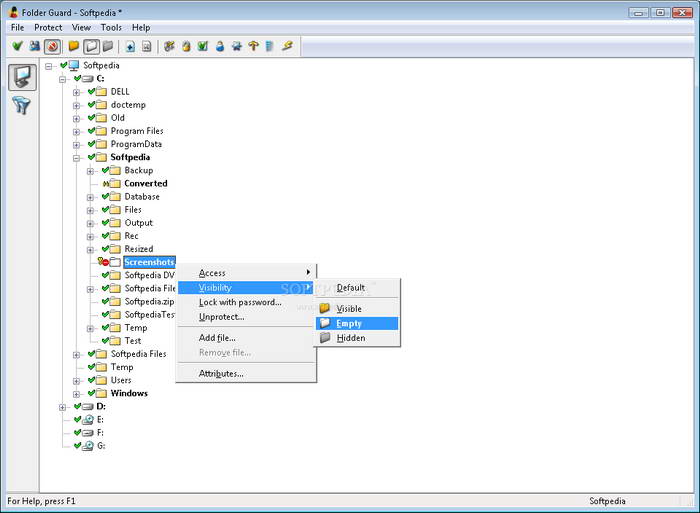Click the yellow umbrella-shaped toolbar icon
Screen dimensions: 700x513
tap(254, 46)
